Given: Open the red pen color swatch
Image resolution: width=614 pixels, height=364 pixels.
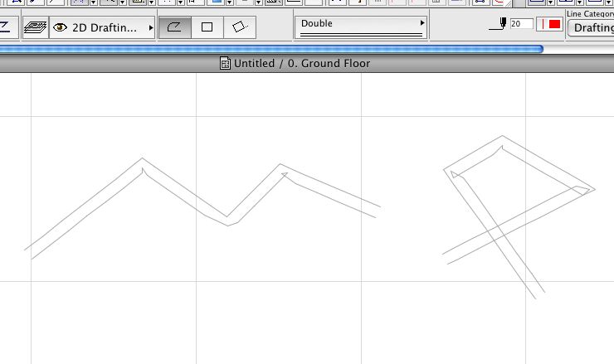Looking at the screenshot, I should 550,24.
